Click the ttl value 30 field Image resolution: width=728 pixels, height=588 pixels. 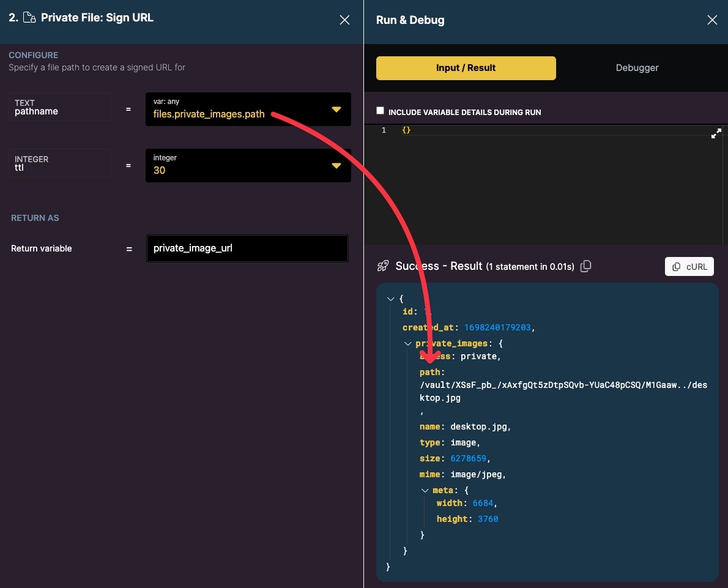click(248, 165)
